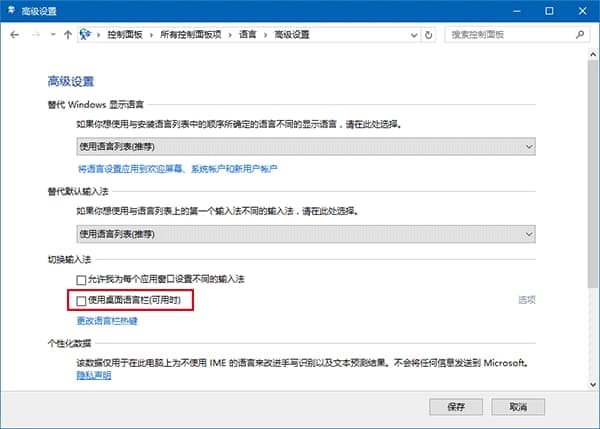Toggle 允许我为每个应用窗口设置不同的输入法 checkbox

click(x=81, y=280)
